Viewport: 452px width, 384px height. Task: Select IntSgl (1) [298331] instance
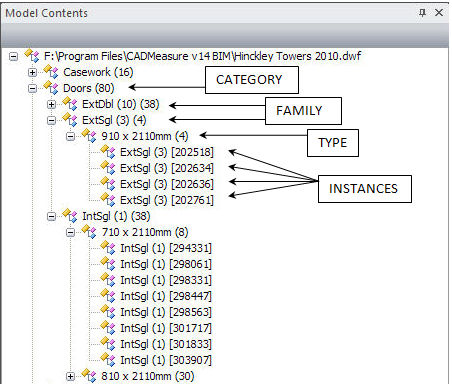coord(166,280)
